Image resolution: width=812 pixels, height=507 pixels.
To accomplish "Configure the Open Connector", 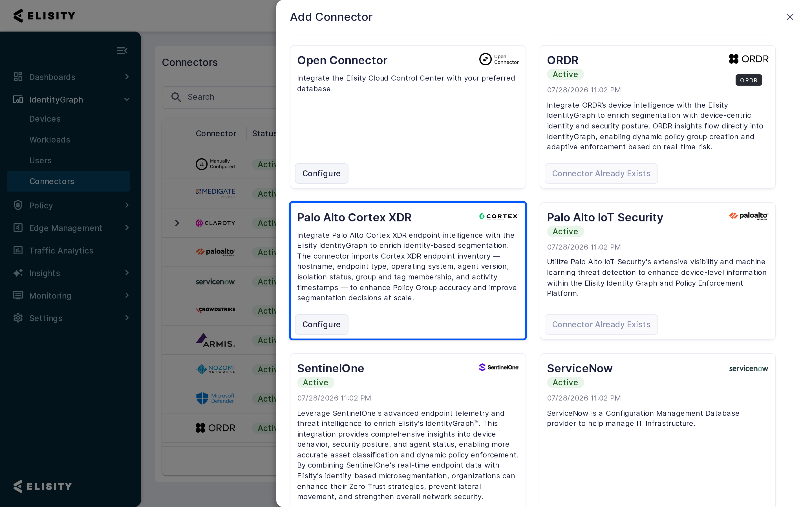I will [x=321, y=173].
